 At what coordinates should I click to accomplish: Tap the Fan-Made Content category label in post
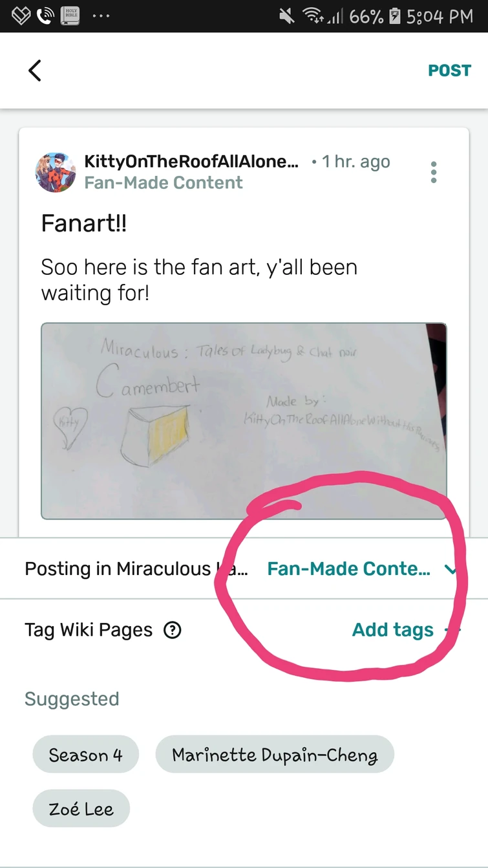point(164,182)
